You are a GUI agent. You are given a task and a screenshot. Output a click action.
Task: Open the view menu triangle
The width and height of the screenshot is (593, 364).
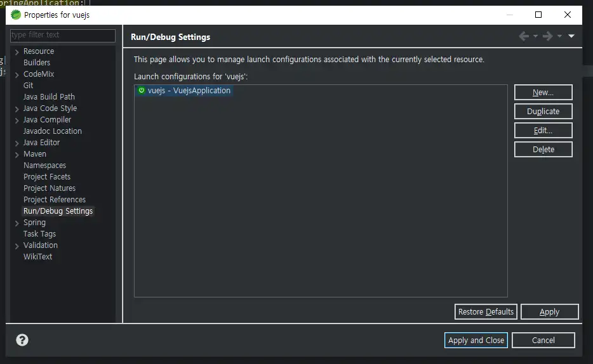click(x=571, y=36)
